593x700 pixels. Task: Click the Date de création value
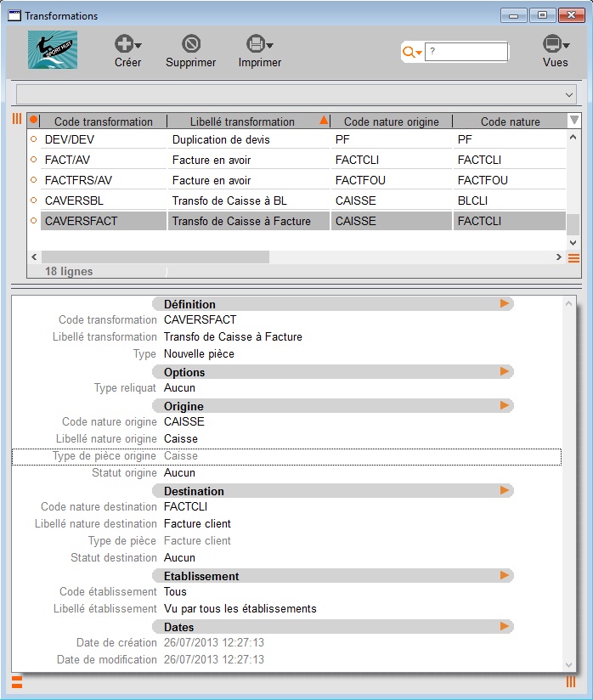point(214,642)
